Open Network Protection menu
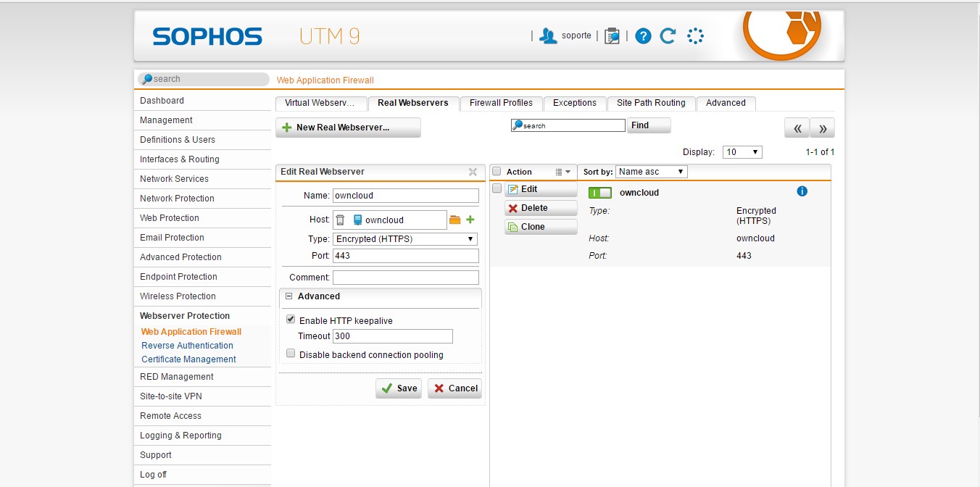 point(202,199)
